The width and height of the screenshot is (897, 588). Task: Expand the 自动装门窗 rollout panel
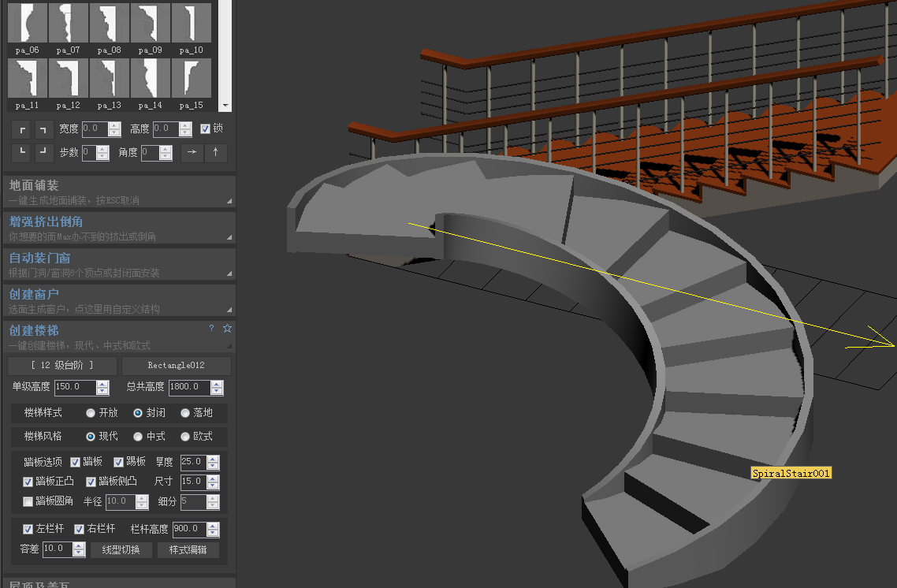click(119, 264)
